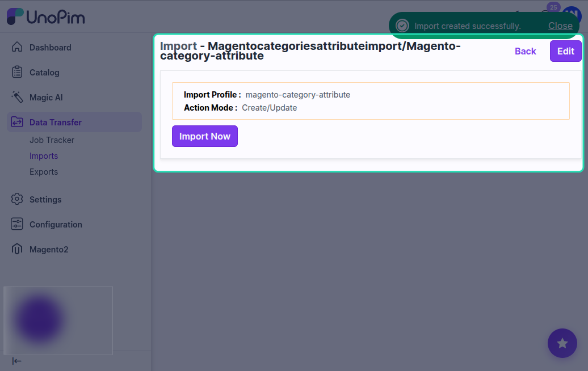Click the Magic AI wand icon

coord(17,97)
